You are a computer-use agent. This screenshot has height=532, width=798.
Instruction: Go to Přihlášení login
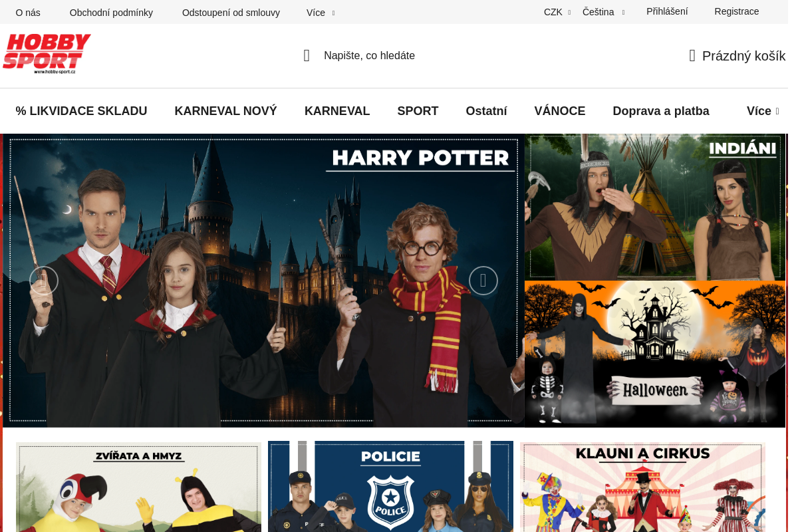pyautogui.click(x=667, y=11)
